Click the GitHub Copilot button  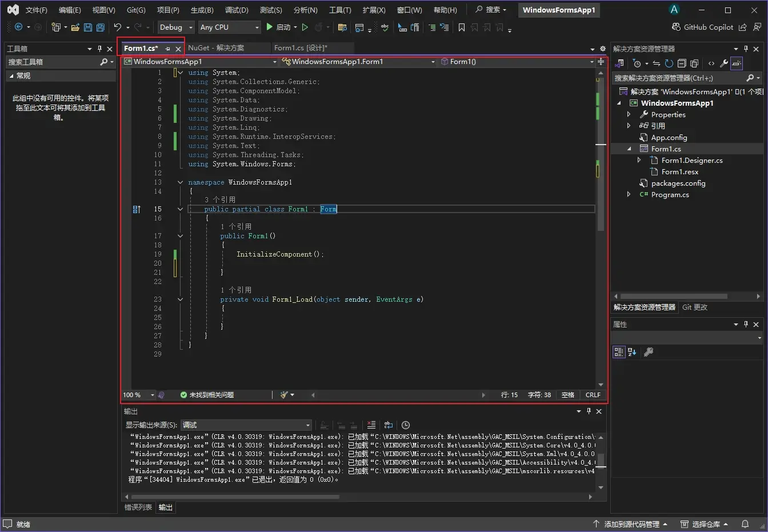tap(702, 27)
